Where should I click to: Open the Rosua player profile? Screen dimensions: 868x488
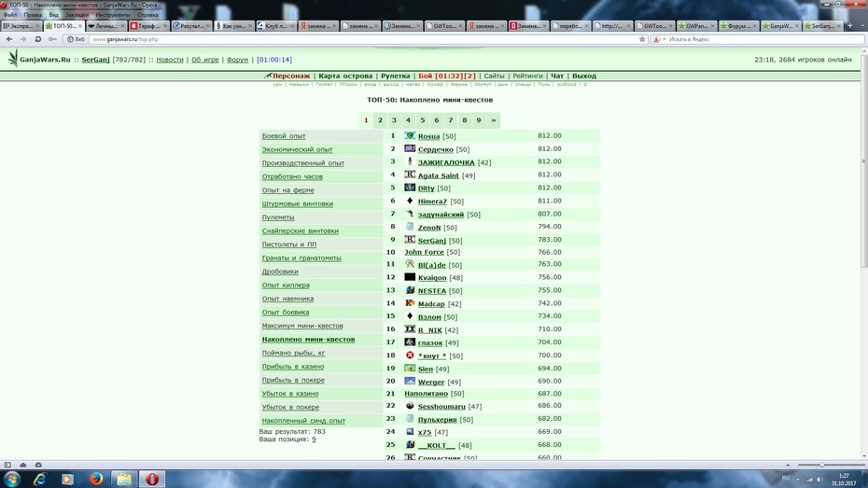point(428,136)
